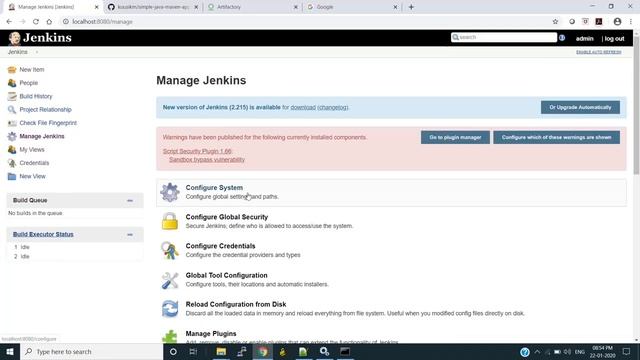Open Chrome profile avatar icon

(617, 22)
